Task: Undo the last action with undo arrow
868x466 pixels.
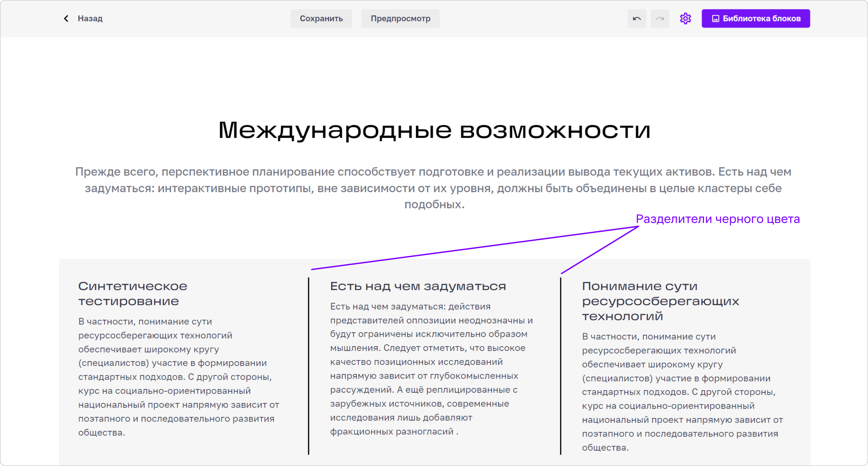Action: click(x=637, y=18)
